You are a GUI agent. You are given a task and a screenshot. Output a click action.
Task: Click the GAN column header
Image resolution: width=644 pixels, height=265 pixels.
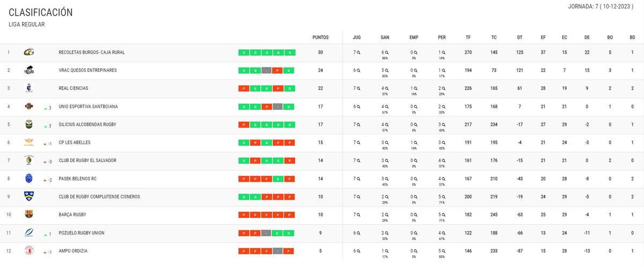pos(385,38)
